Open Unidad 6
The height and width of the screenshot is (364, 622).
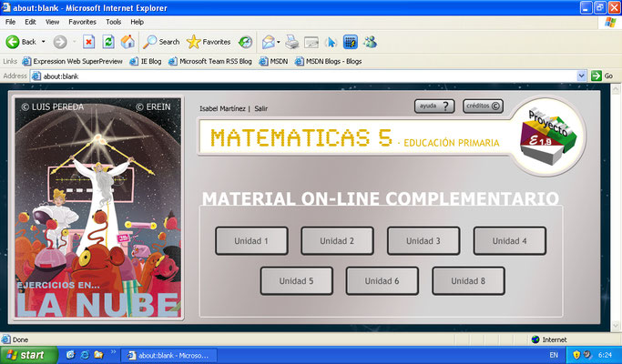click(382, 280)
